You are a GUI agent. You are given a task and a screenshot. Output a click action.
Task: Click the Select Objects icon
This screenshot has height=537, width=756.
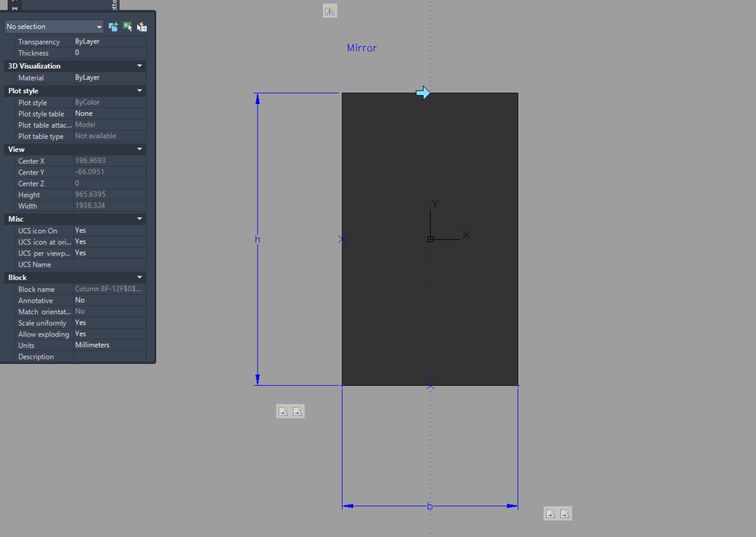[128, 26]
